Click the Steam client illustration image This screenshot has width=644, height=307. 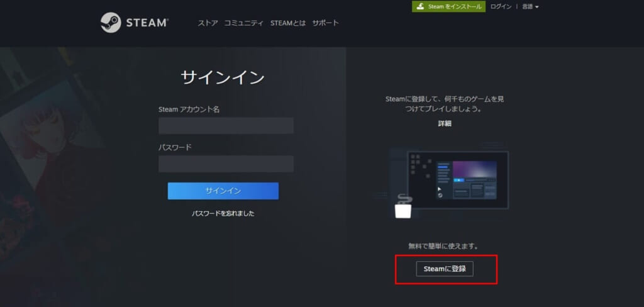443,182
